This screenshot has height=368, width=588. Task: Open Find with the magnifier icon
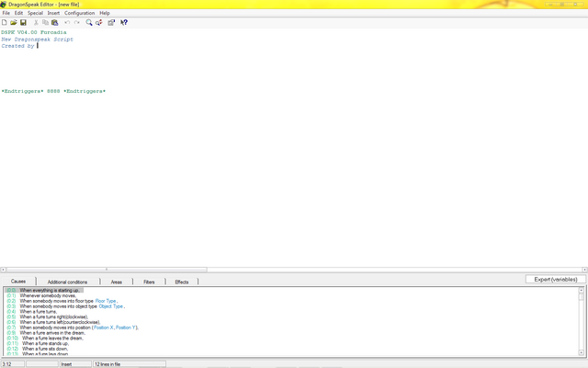[x=89, y=22]
